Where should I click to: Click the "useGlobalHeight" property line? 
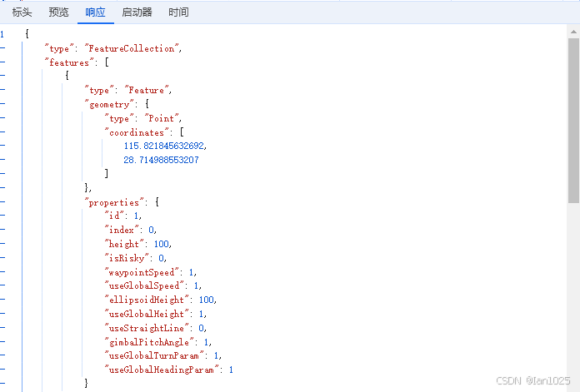(x=155, y=314)
